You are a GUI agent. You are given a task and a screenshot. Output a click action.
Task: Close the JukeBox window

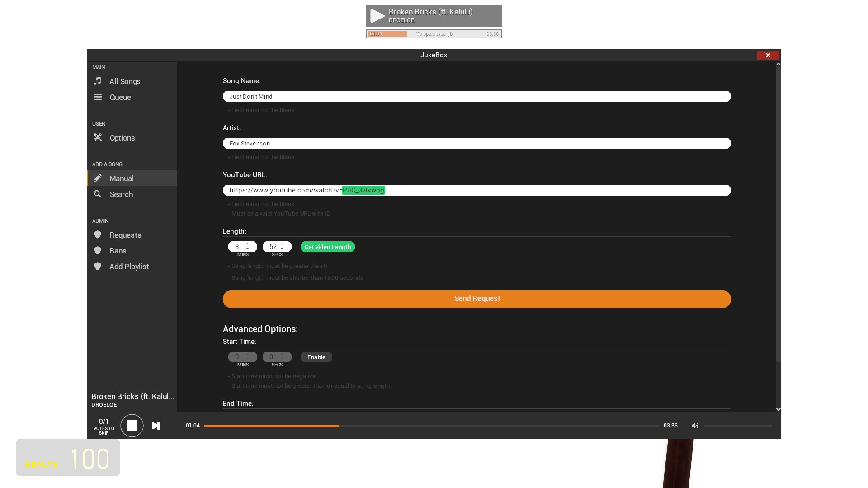click(768, 55)
